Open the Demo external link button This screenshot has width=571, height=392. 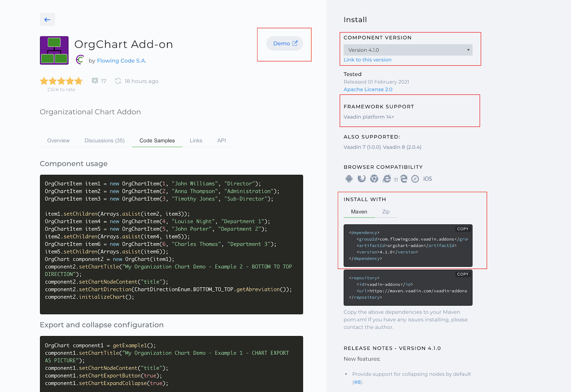click(x=285, y=44)
